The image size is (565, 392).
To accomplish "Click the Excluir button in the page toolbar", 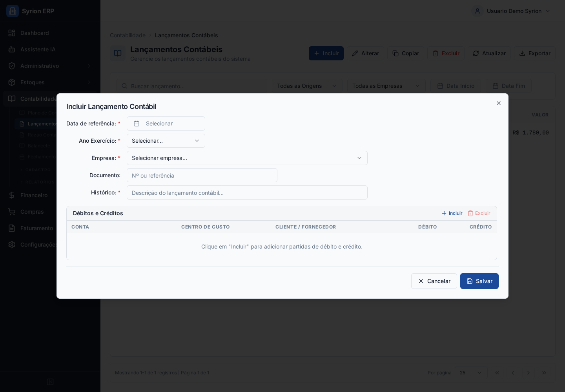I will pos(446,53).
